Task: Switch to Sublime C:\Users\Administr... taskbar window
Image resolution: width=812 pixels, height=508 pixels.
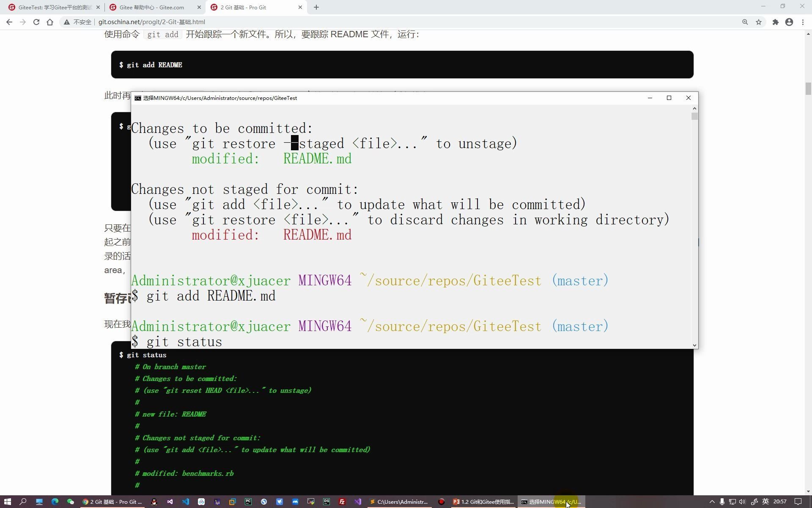Action: (x=399, y=502)
